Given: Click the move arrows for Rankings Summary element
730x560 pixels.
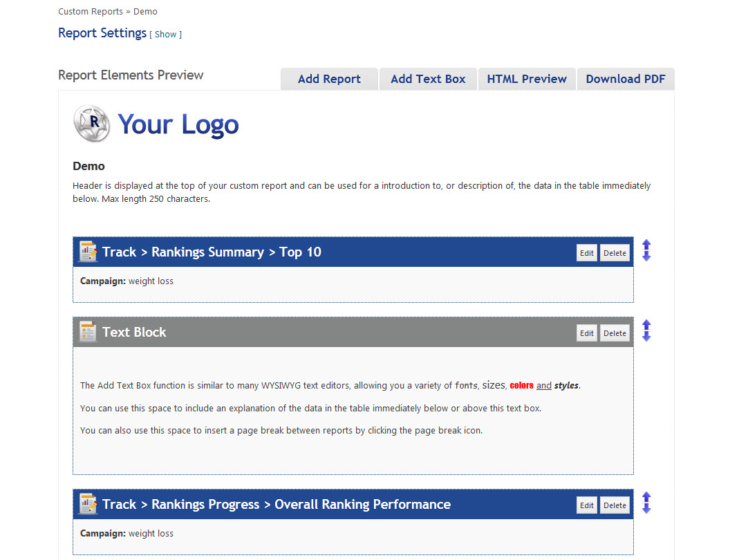Looking at the screenshot, I should point(646,250).
